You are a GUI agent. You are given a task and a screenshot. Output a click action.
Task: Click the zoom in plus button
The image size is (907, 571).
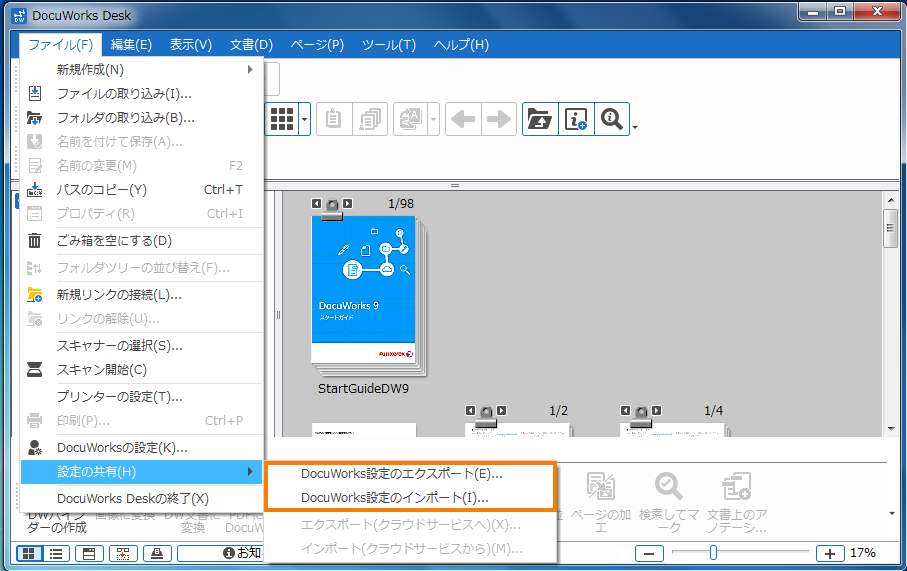830,554
